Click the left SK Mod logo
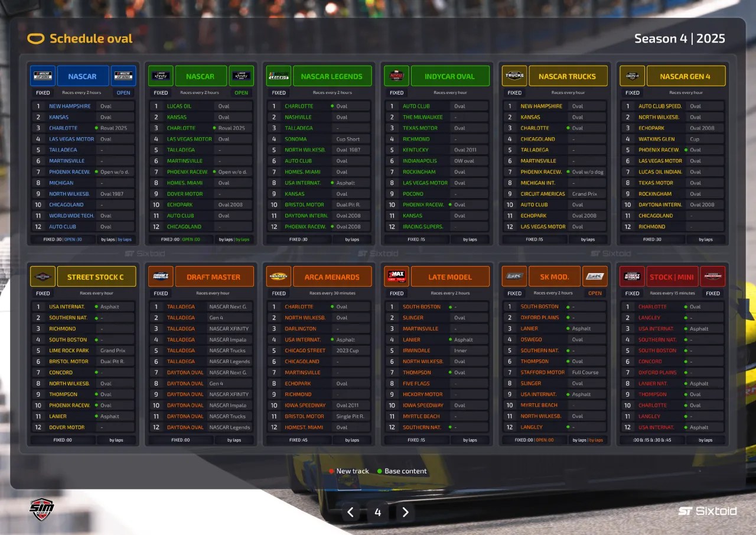 click(x=514, y=277)
